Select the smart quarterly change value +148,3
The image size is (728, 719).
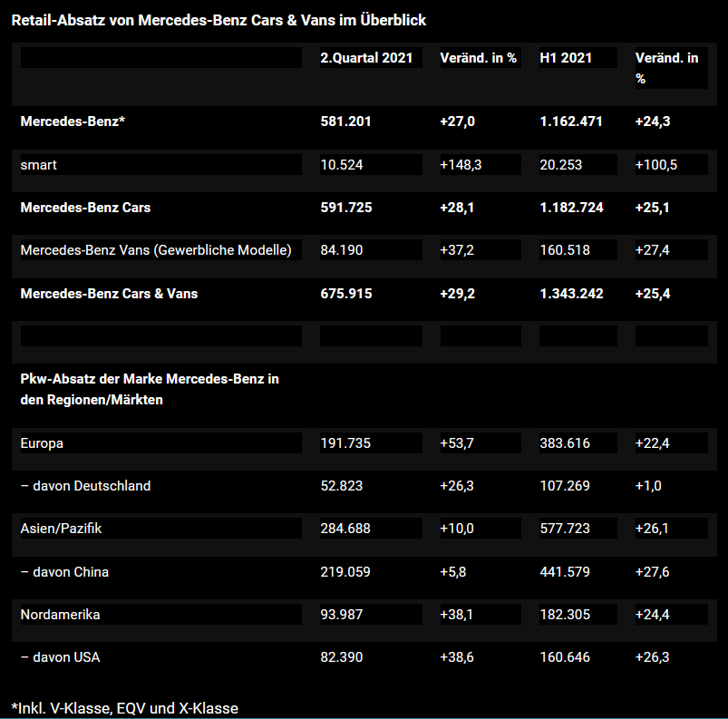(x=461, y=164)
